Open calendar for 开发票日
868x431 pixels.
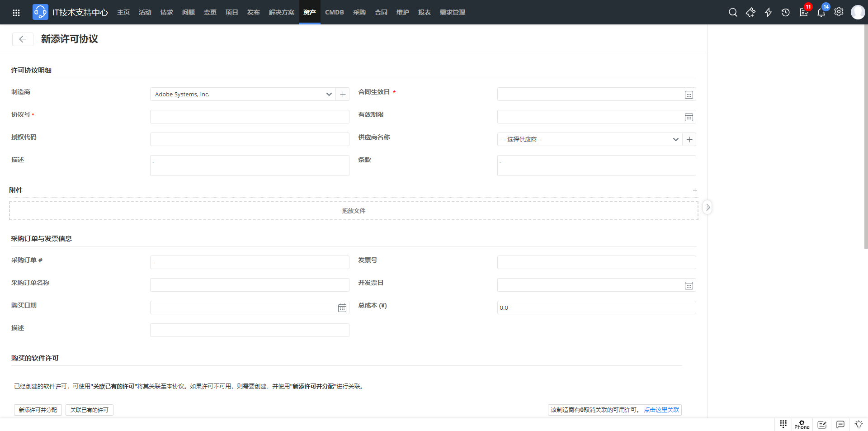point(689,285)
